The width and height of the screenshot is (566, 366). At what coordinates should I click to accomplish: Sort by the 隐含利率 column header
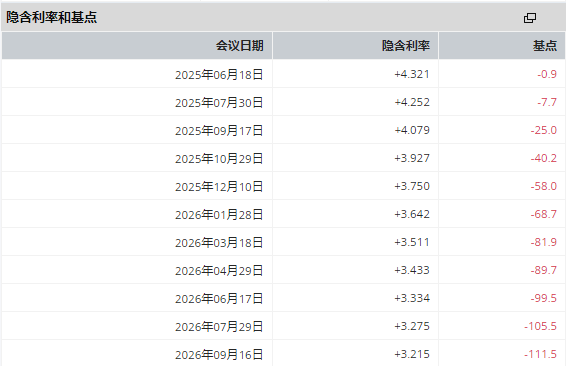[356, 45]
